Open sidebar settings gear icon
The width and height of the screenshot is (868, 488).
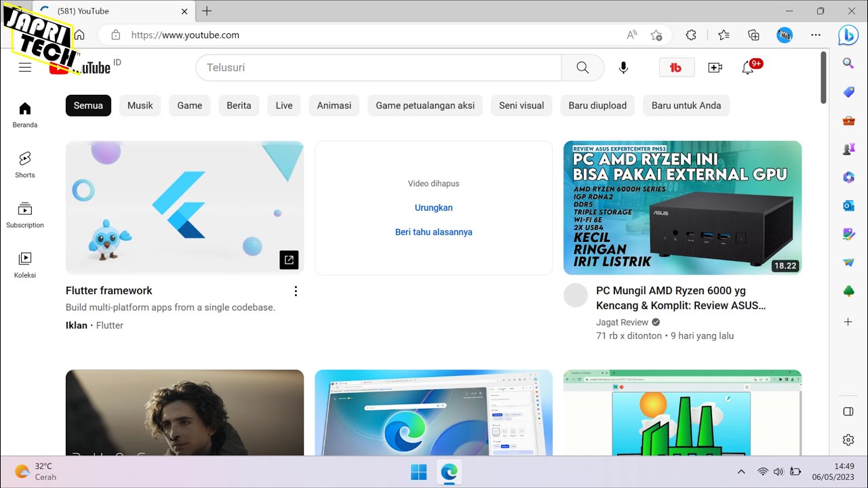click(x=848, y=440)
